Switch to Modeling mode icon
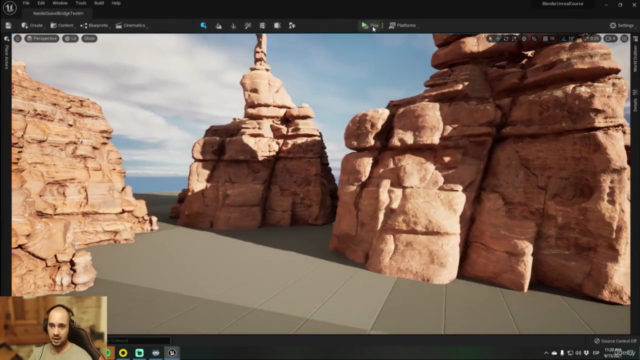 [262, 26]
